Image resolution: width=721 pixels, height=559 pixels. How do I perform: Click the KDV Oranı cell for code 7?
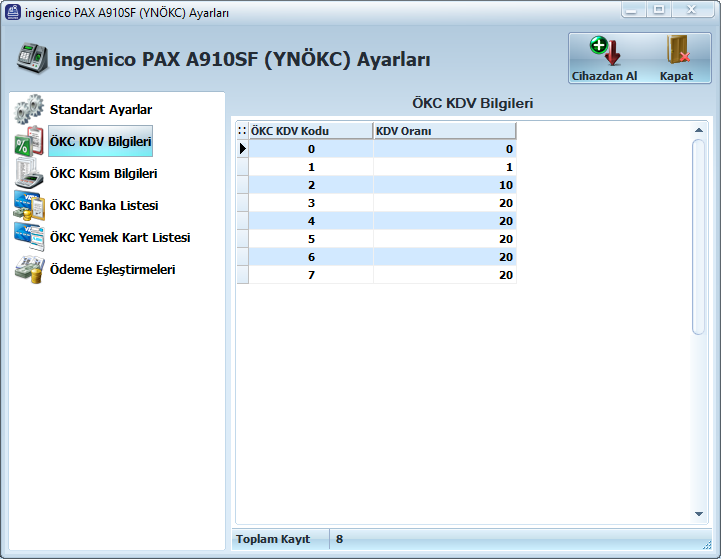444,275
